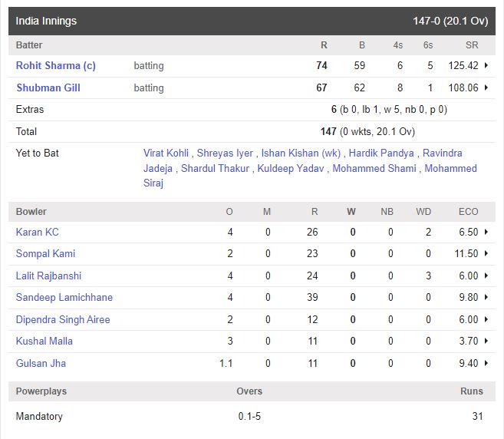504x439 pixels.
Task: Expand Sandeep Lamichhane's bowling details arrow
Action: (x=486, y=298)
